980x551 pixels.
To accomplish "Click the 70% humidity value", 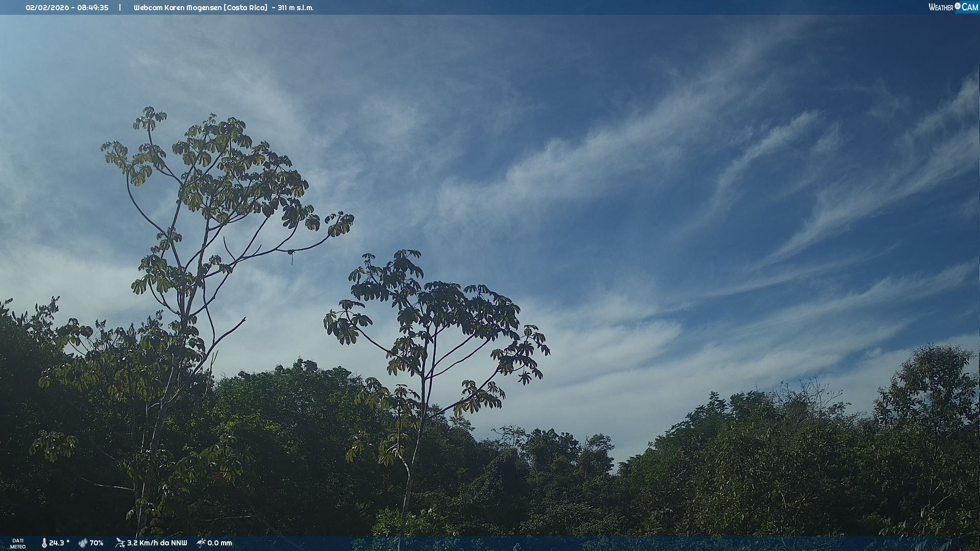I will [x=96, y=543].
